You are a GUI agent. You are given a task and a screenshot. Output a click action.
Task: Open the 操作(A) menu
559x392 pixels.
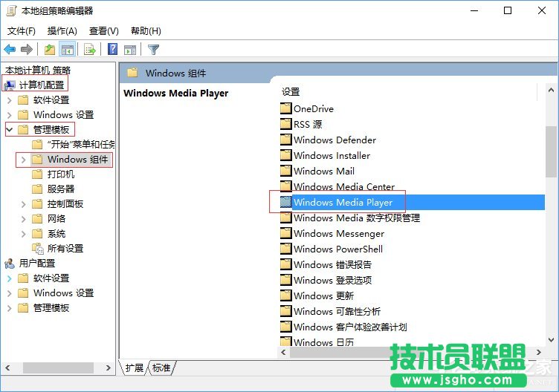click(62, 31)
